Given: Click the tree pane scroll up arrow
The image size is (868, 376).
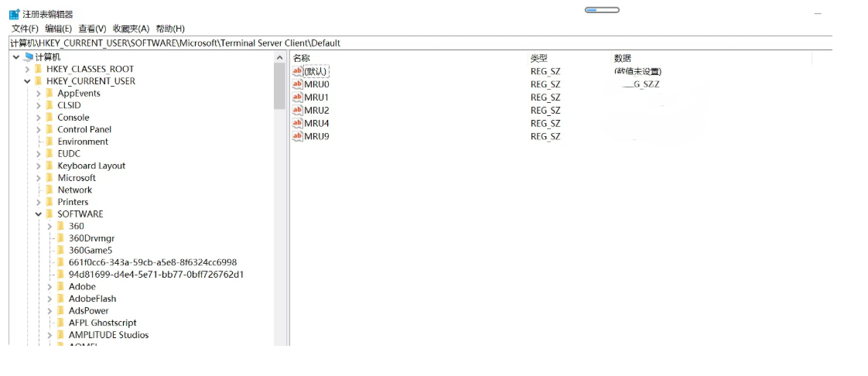Looking at the screenshot, I should tap(280, 58).
